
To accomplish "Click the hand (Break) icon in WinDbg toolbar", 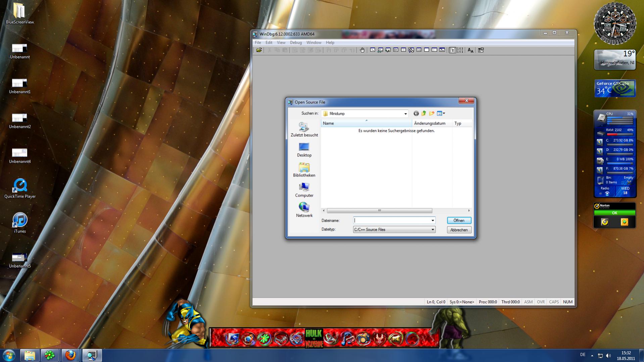I will pyautogui.click(x=362, y=50).
